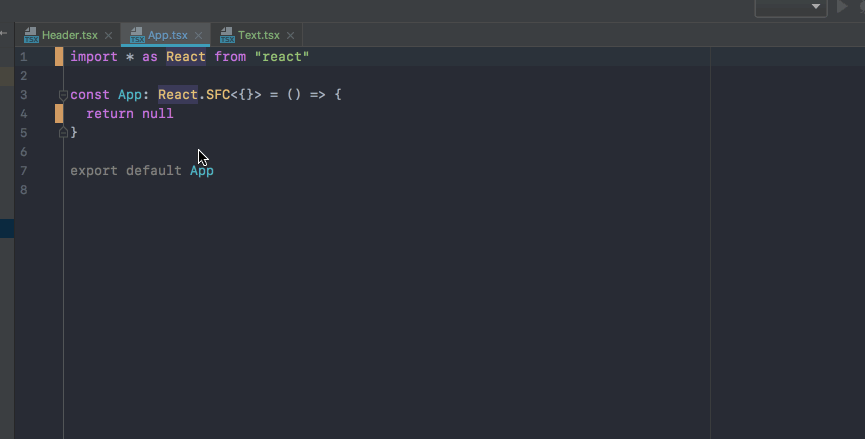The width and height of the screenshot is (865, 439).
Task: Click line number 7 in the gutter
Action: tap(23, 171)
